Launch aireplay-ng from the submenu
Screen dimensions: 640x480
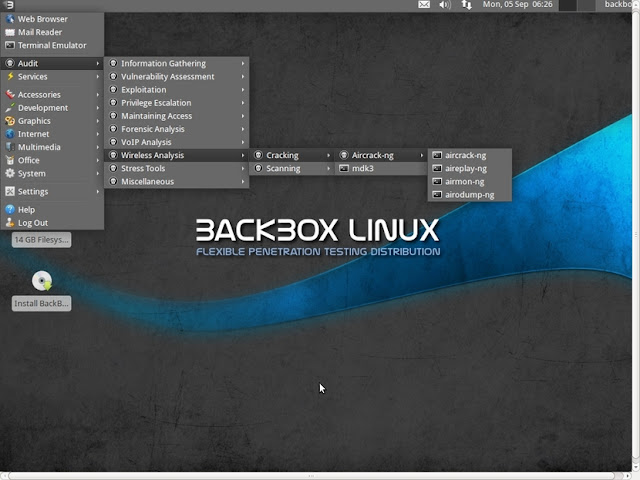point(470,168)
